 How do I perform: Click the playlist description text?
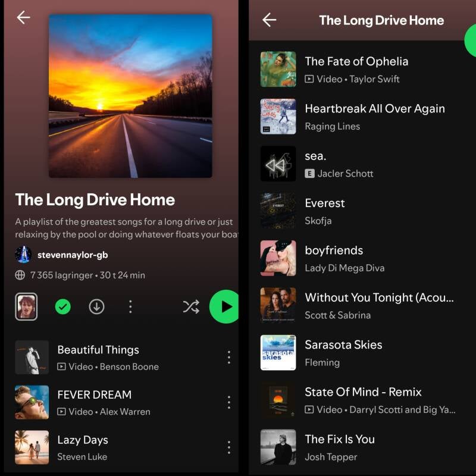pyautogui.click(x=127, y=228)
